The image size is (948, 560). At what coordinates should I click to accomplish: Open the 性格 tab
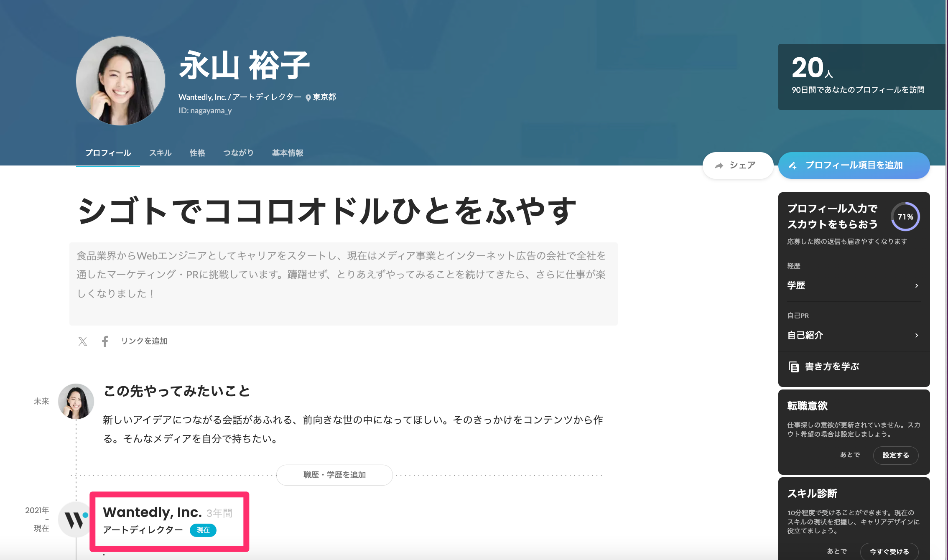click(x=197, y=153)
